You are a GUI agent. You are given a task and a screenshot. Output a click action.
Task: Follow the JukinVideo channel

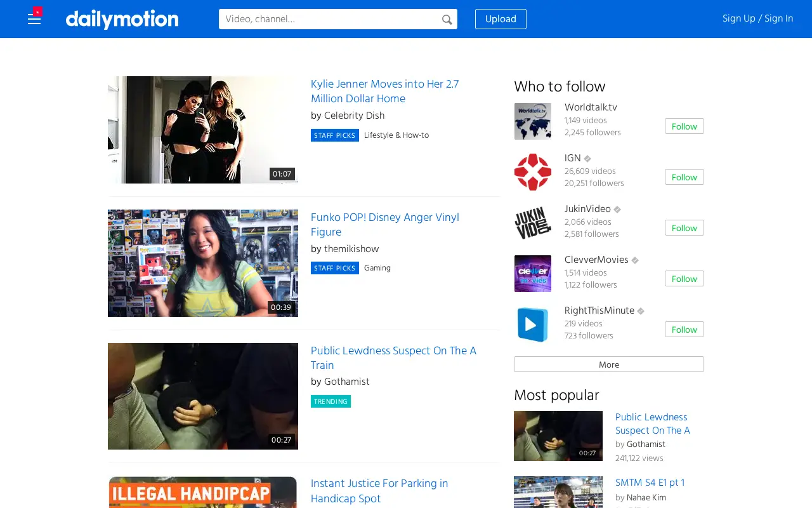pyautogui.click(x=684, y=228)
